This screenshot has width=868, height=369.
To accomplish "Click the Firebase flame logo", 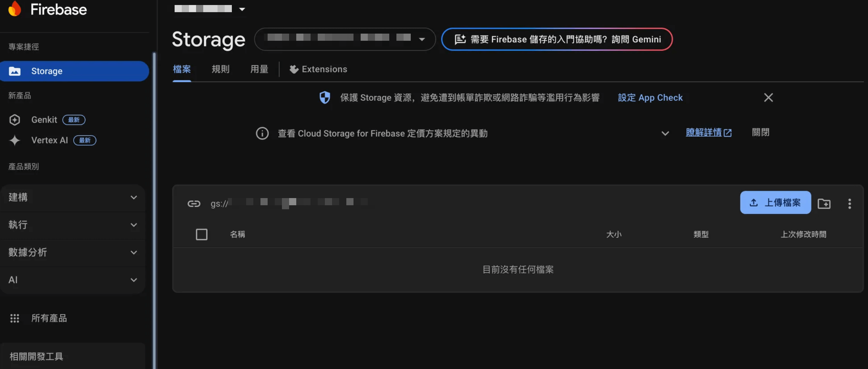I will point(15,9).
